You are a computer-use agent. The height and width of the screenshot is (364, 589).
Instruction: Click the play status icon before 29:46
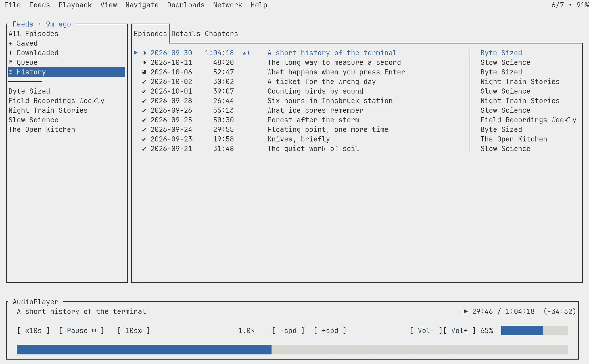click(x=465, y=311)
